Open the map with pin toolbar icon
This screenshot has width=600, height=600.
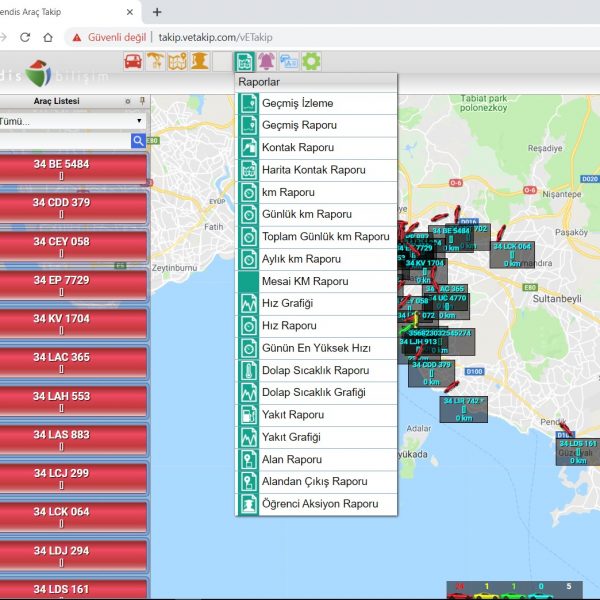click(x=178, y=61)
